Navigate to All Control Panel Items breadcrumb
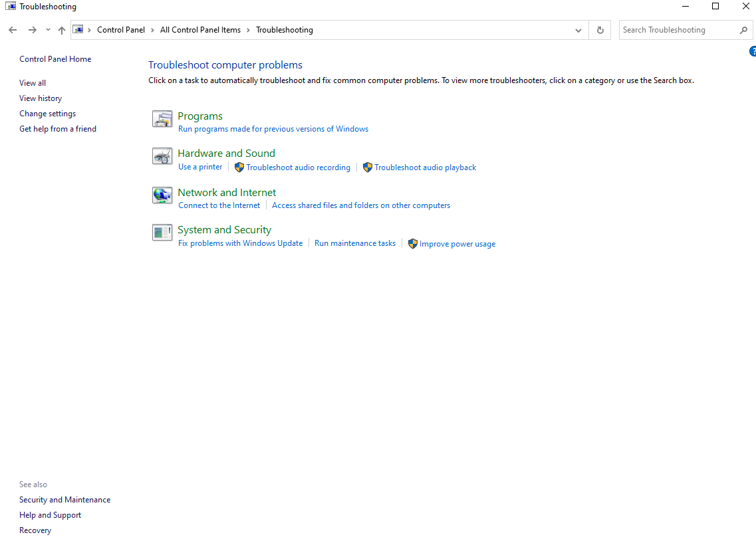 (x=201, y=30)
